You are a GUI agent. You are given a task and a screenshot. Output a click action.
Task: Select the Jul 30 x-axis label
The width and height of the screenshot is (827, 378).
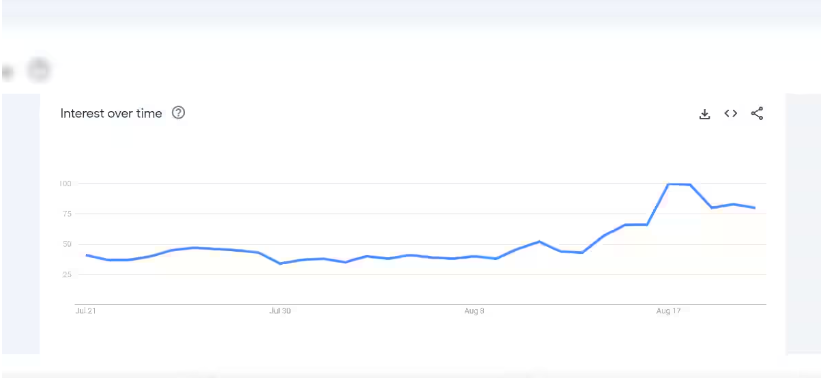click(280, 311)
